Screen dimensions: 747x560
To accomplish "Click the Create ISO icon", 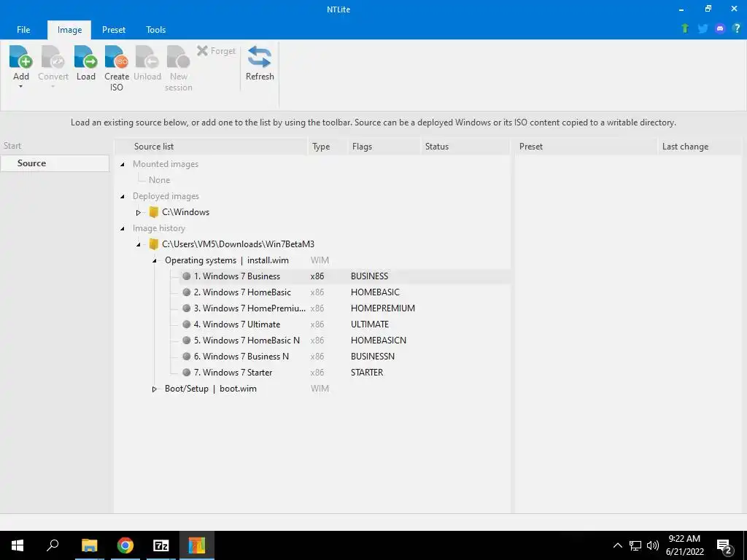I will point(117,57).
